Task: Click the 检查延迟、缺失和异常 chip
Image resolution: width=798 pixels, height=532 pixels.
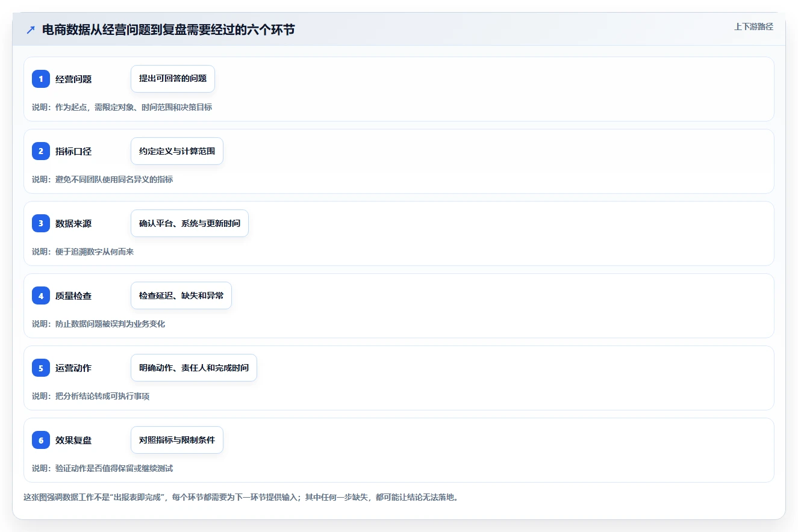Action: click(x=181, y=295)
